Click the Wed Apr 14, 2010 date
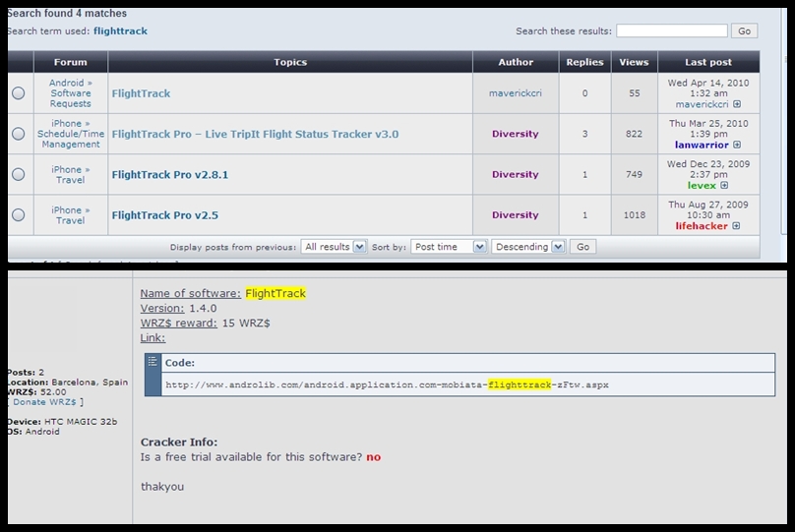Screen dimensions: 795x532 [x=707, y=83]
